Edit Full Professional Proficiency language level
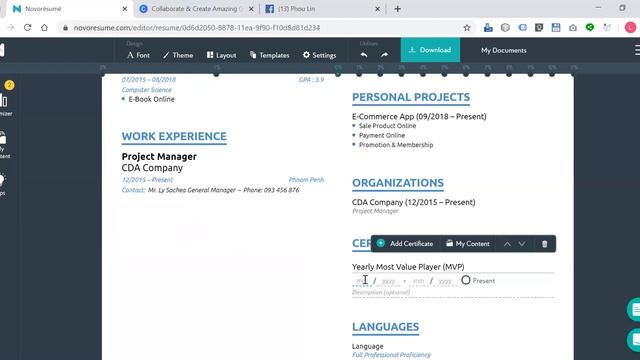The image size is (640, 360). point(391,355)
